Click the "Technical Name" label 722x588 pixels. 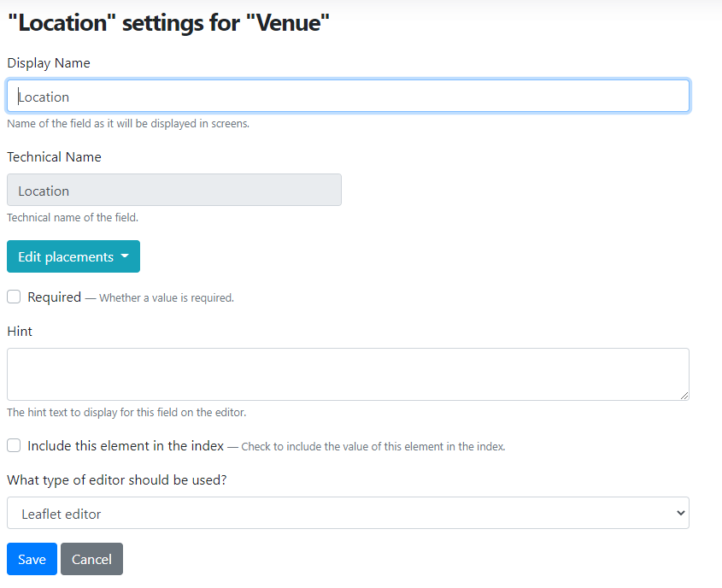click(x=54, y=157)
